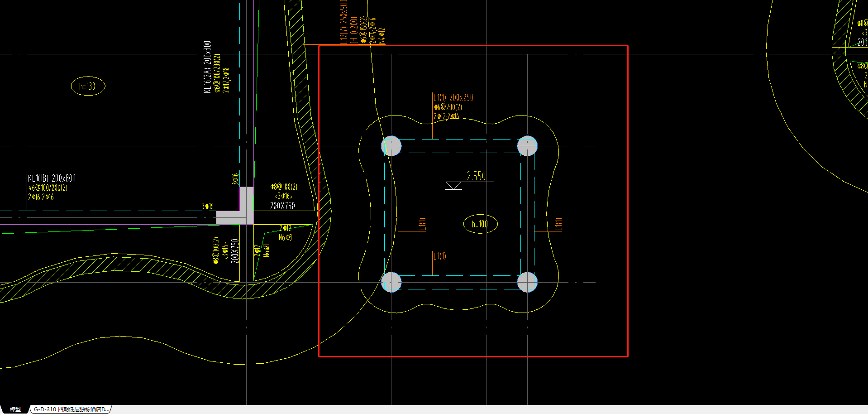Select the h=130 slab thickness label
This screenshot has width=868, height=414.
[x=87, y=86]
